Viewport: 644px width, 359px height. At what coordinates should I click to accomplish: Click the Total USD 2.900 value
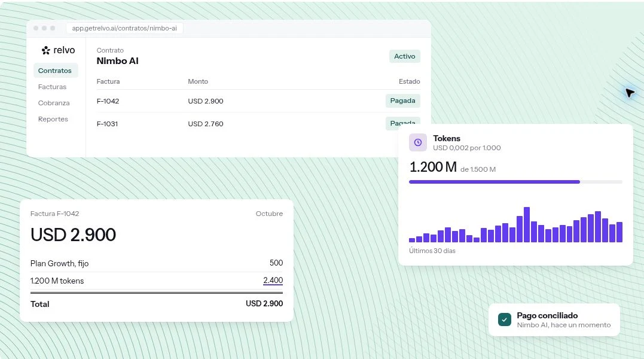[x=264, y=303]
